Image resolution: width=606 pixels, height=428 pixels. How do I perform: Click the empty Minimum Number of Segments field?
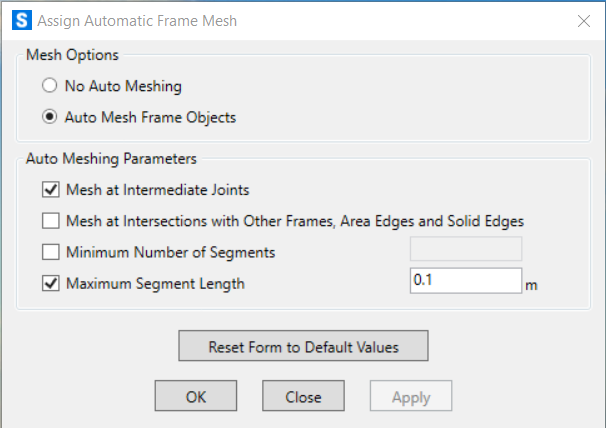tap(466, 249)
